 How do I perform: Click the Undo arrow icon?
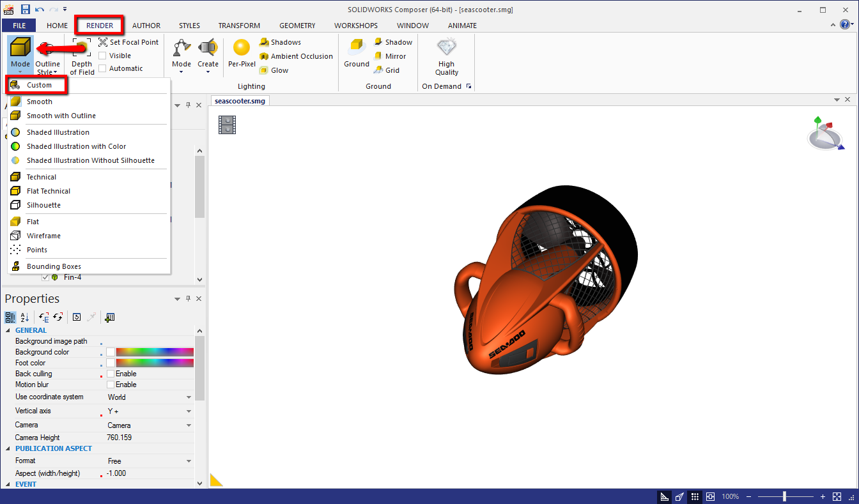pyautogui.click(x=40, y=9)
